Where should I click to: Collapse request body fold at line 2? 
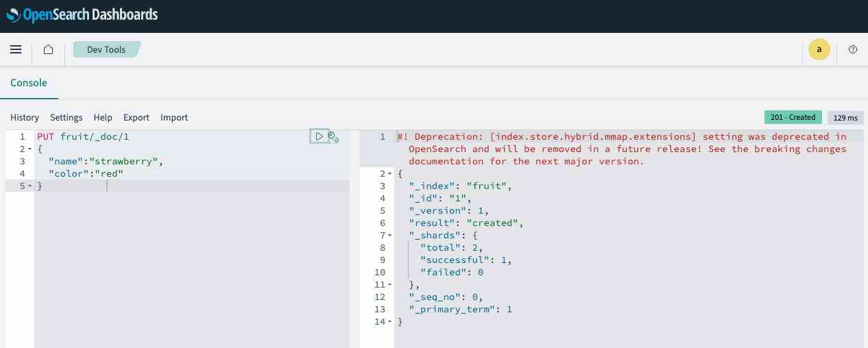point(30,149)
